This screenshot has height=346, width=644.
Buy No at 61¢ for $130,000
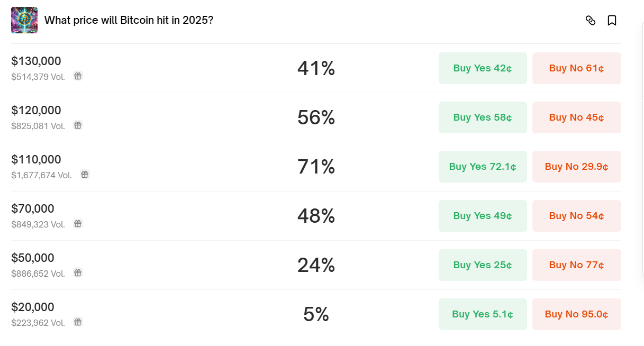pyautogui.click(x=576, y=68)
